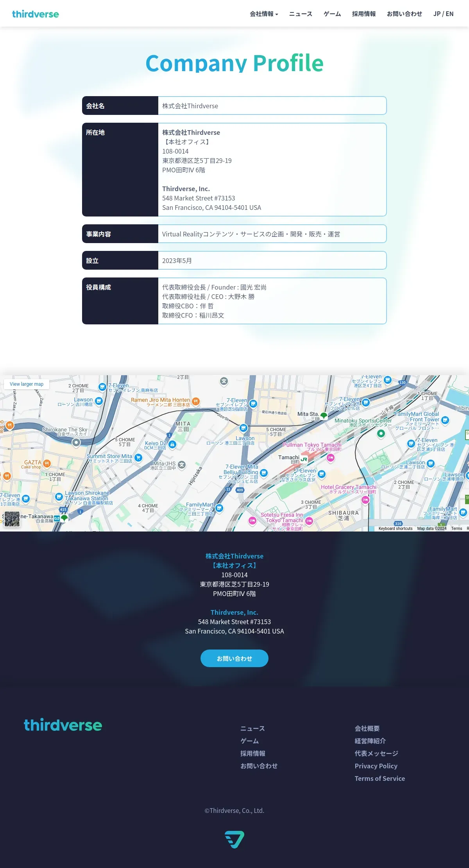Click the Ramen Jiro Mita Honten restaurant pin
469x868 pixels.
coord(196,401)
